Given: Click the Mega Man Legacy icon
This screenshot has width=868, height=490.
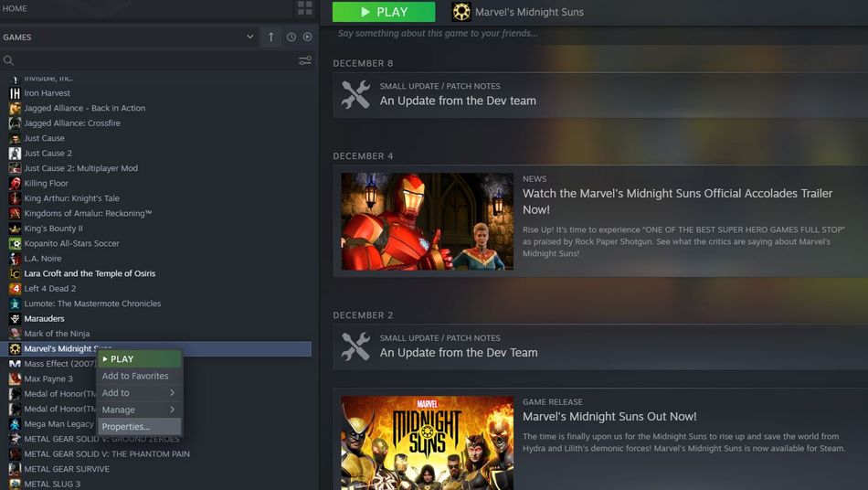Looking at the screenshot, I should pyautogui.click(x=15, y=423).
